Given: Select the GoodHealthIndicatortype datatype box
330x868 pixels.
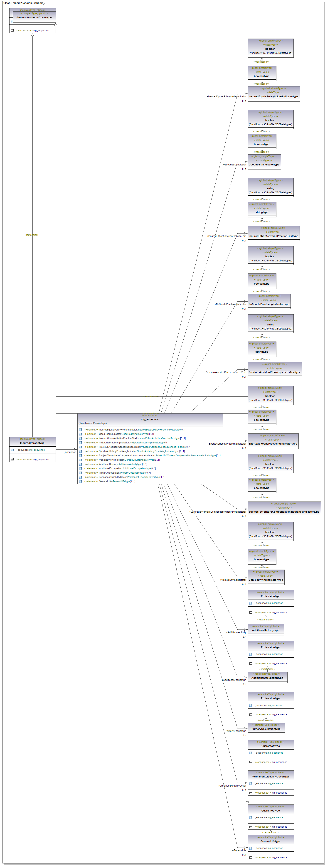Looking at the screenshot, I should pos(264,165).
